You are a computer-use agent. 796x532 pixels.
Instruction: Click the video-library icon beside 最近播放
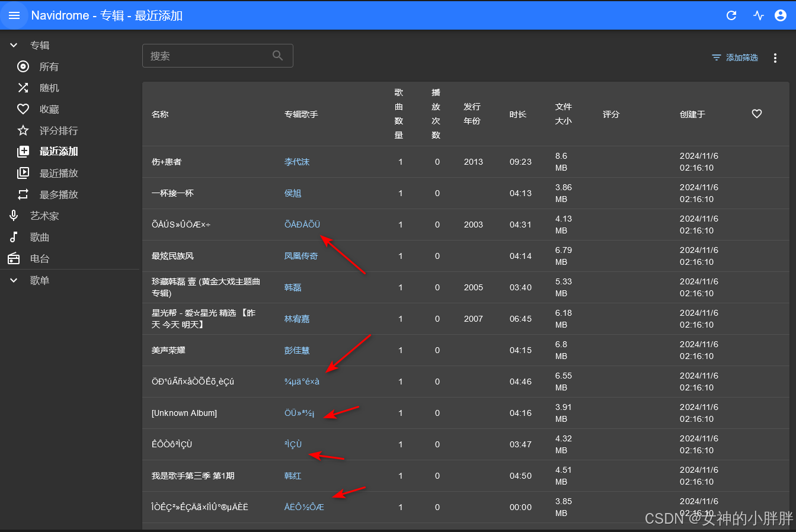[23, 173]
